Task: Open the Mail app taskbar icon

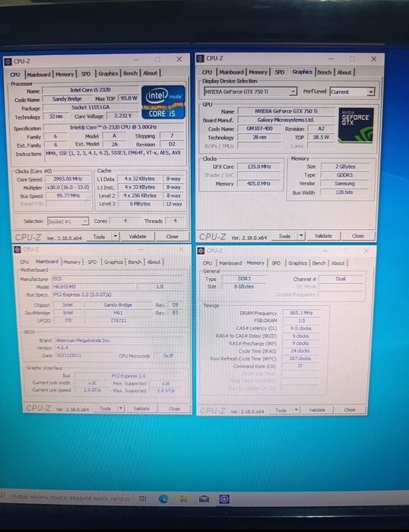Action: click(204, 499)
